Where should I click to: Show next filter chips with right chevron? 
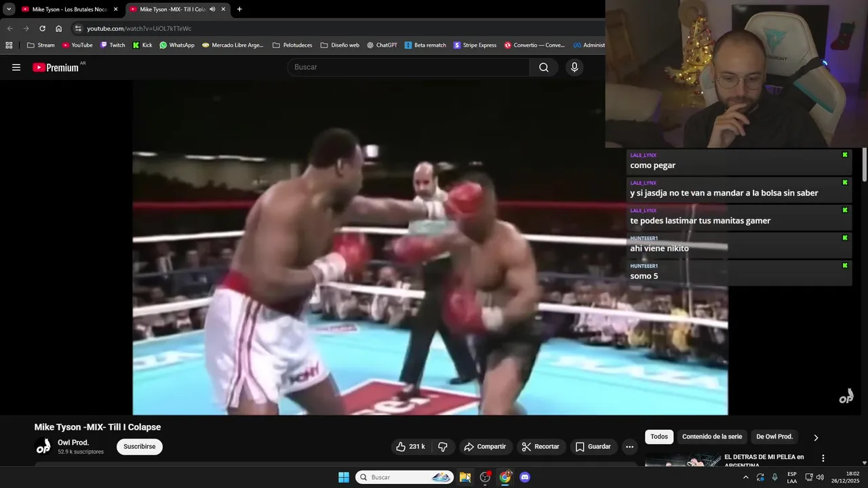[x=816, y=437]
